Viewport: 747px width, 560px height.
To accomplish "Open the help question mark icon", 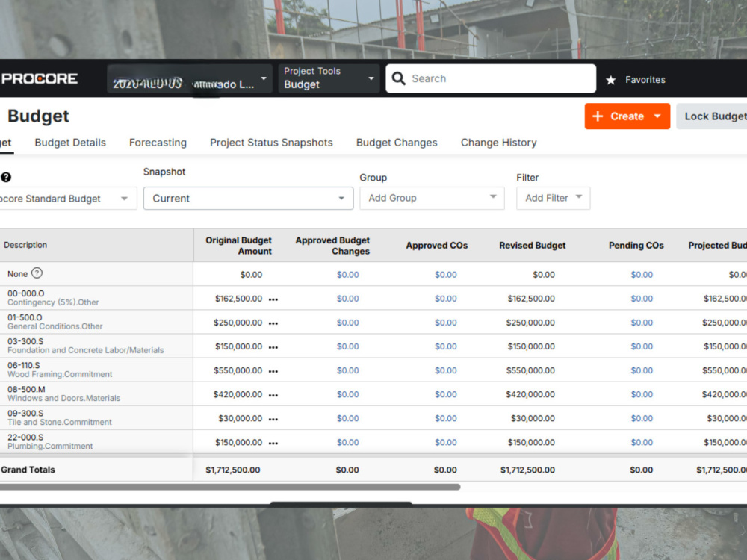I will pyautogui.click(x=6, y=177).
